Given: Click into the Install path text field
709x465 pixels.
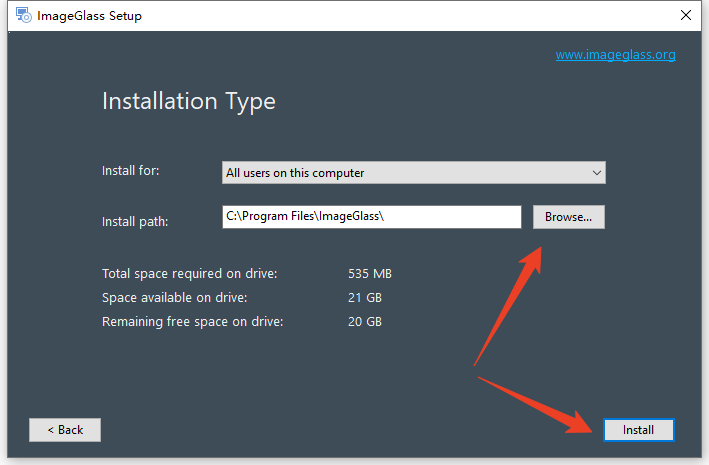Looking at the screenshot, I should coord(372,217).
